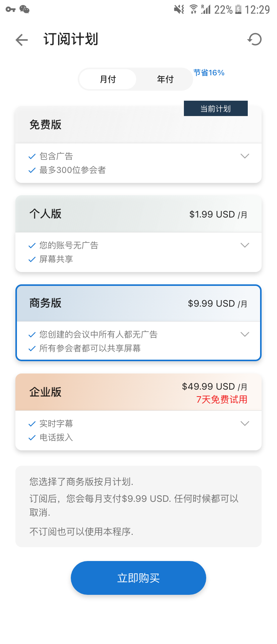Tap the checkmark beside 实时字幕

32,424
